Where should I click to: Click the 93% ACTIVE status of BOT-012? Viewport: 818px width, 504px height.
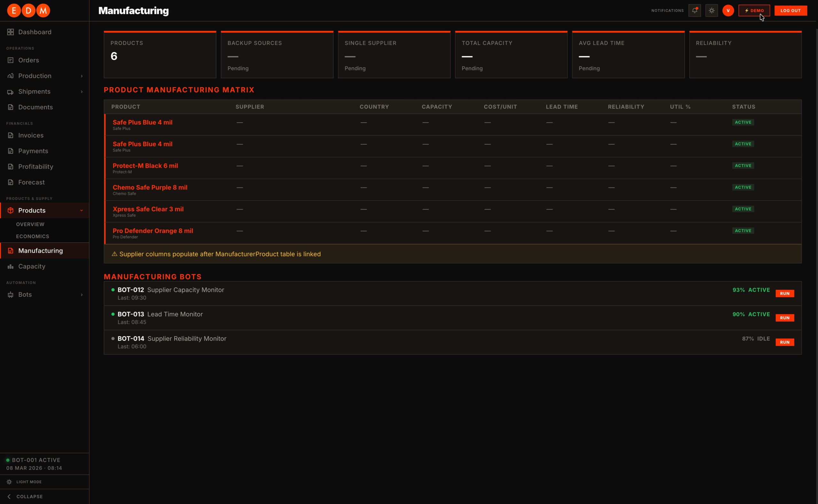click(751, 290)
